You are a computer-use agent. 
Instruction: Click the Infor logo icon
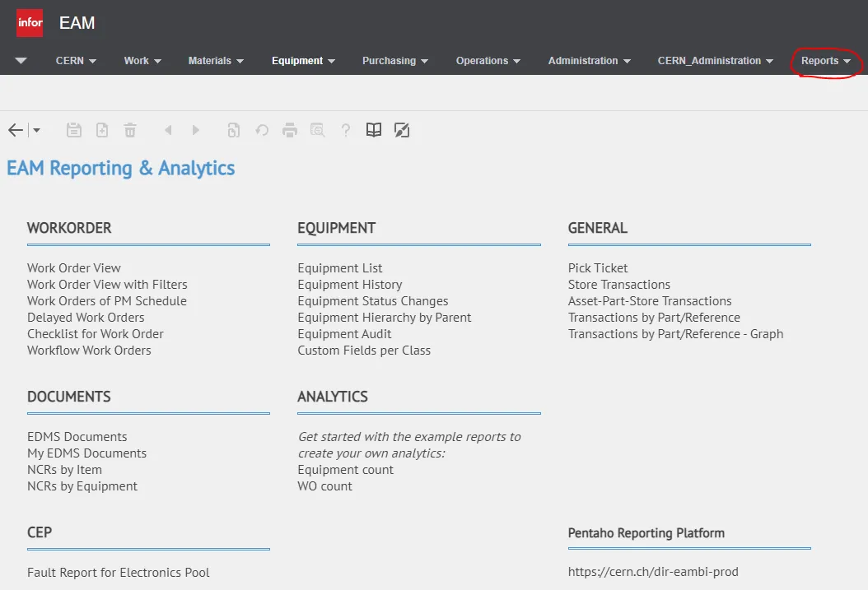click(30, 23)
